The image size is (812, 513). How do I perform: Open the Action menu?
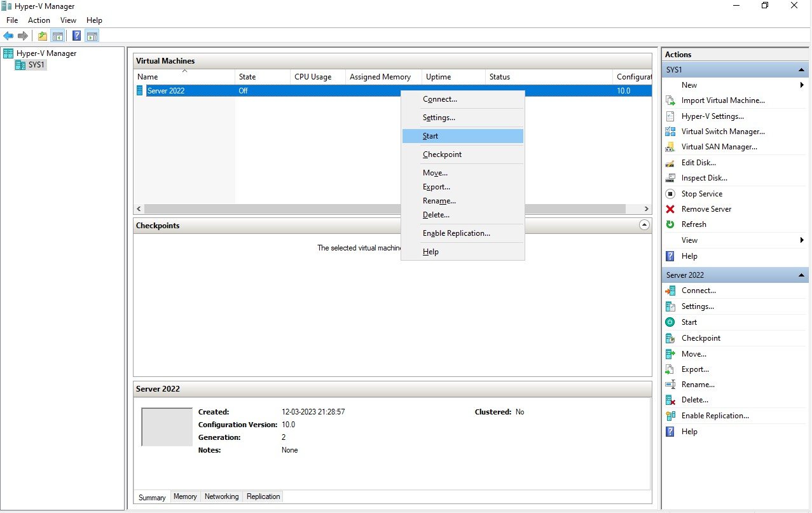pos(39,20)
